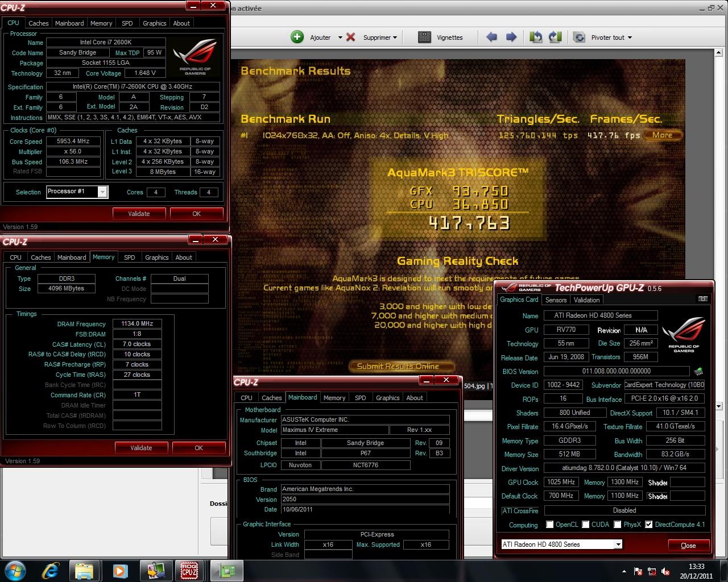Click the picture viewer taskbar icon
This screenshot has width=728, height=582.
click(155, 570)
